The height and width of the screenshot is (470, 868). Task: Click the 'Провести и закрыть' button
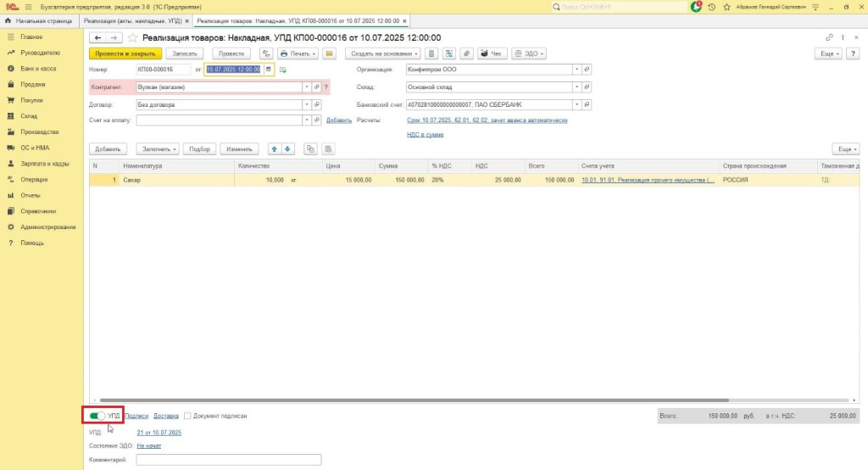(x=125, y=53)
